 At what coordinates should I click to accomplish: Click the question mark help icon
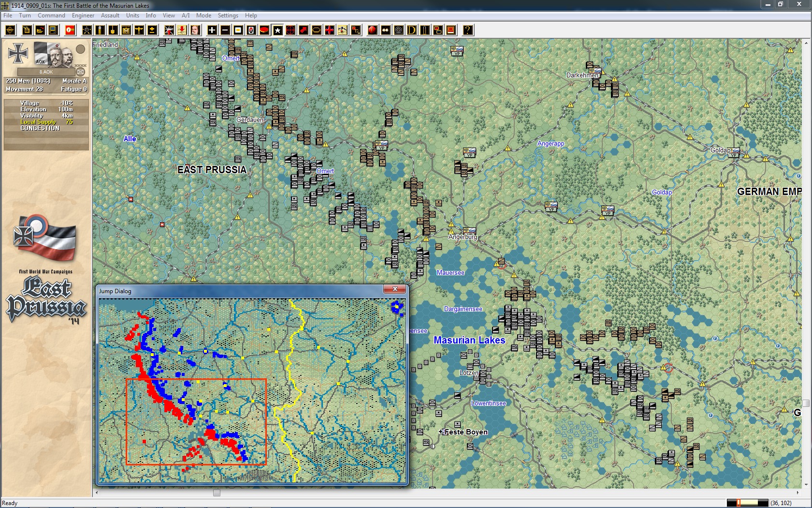coord(468,30)
